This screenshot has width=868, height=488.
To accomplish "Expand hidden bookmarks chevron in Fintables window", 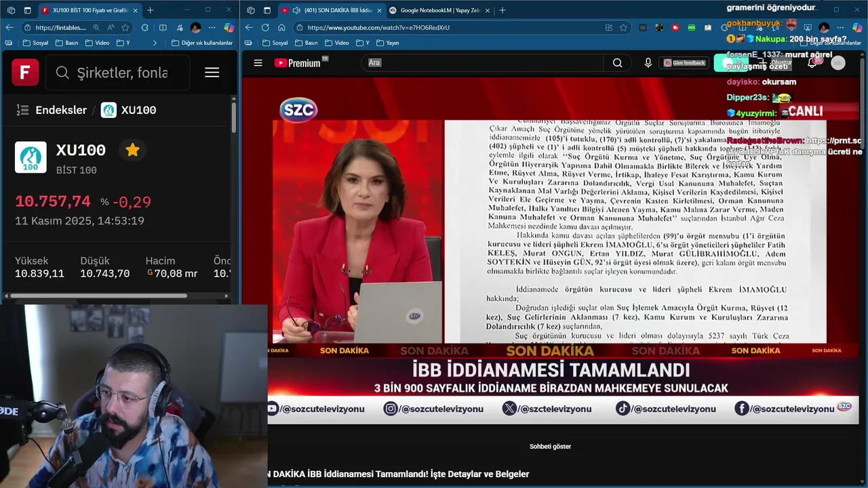I will tap(155, 43).
